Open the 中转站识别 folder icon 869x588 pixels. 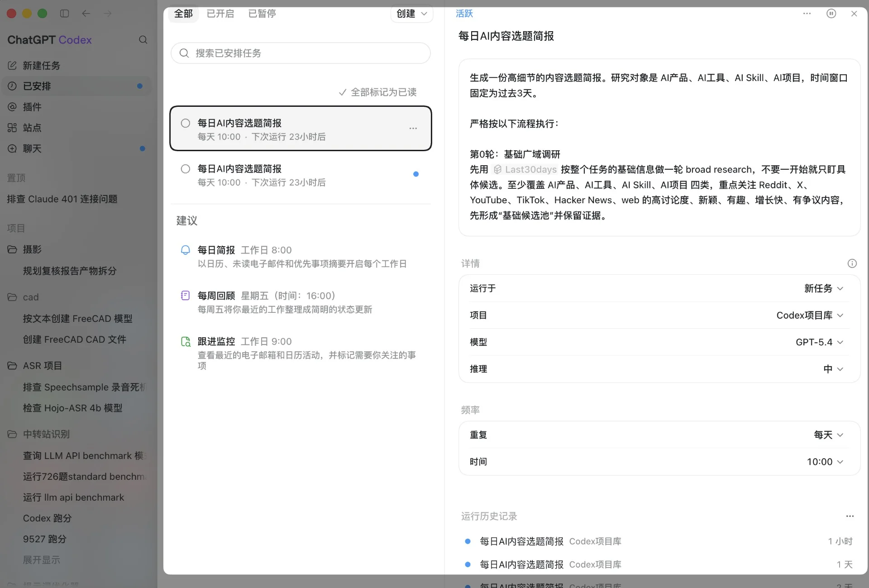[12, 434]
